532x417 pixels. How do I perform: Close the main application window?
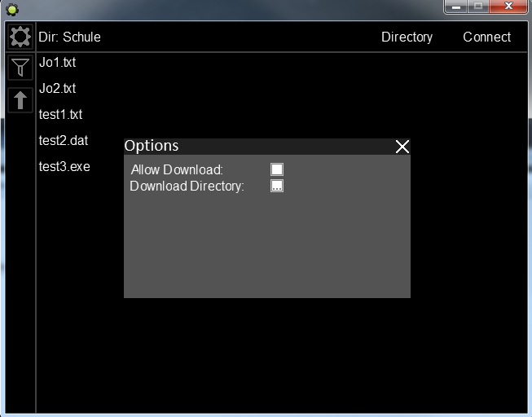pyautogui.click(x=509, y=7)
